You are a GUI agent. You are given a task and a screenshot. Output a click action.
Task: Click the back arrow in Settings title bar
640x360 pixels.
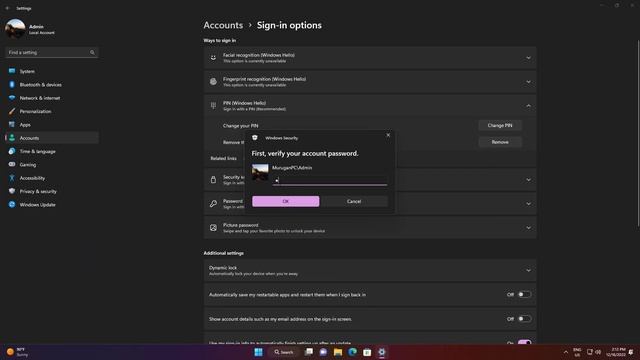[7, 8]
